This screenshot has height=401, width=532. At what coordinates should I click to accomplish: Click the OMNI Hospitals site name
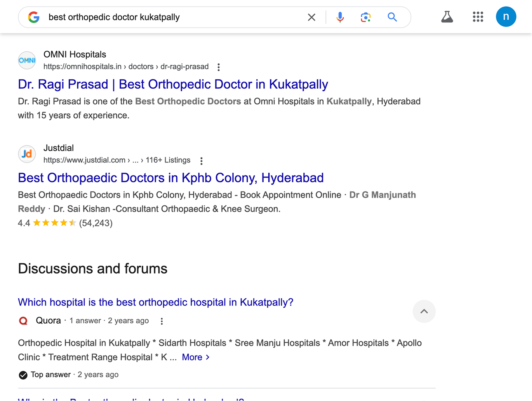pos(75,54)
